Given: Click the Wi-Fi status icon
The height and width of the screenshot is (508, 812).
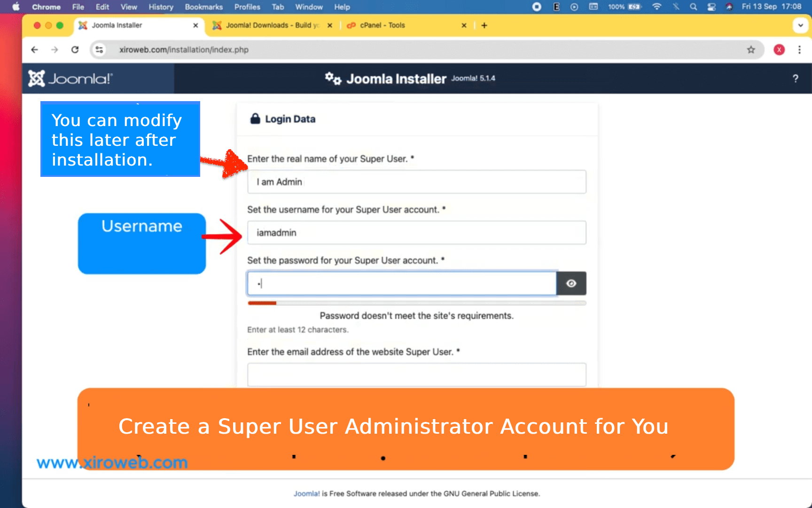Looking at the screenshot, I should pyautogui.click(x=657, y=7).
